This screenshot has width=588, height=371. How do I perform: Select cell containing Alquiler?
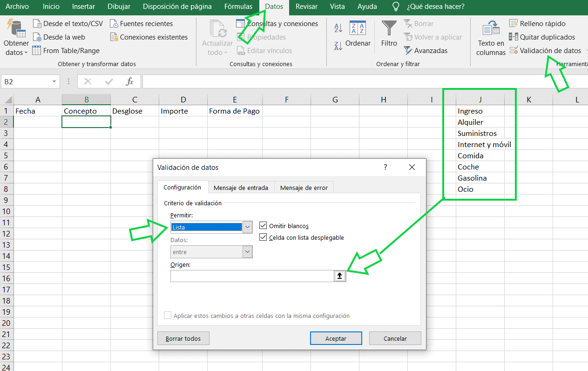click(x=480, y=122)
